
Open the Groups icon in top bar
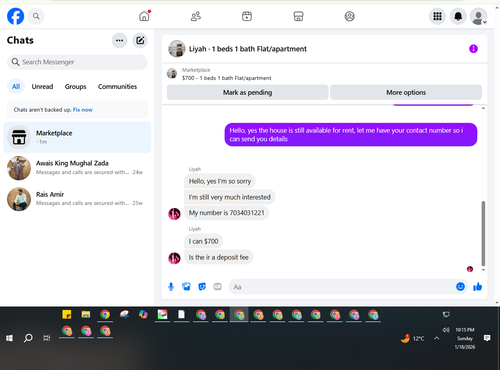tap(349, 16)
